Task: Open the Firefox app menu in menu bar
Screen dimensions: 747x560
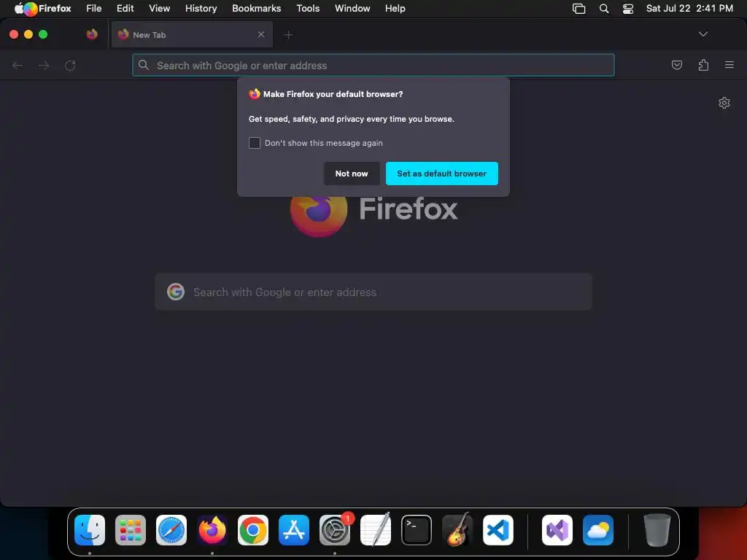Action: pyautogui.click(x=55, y=8)
